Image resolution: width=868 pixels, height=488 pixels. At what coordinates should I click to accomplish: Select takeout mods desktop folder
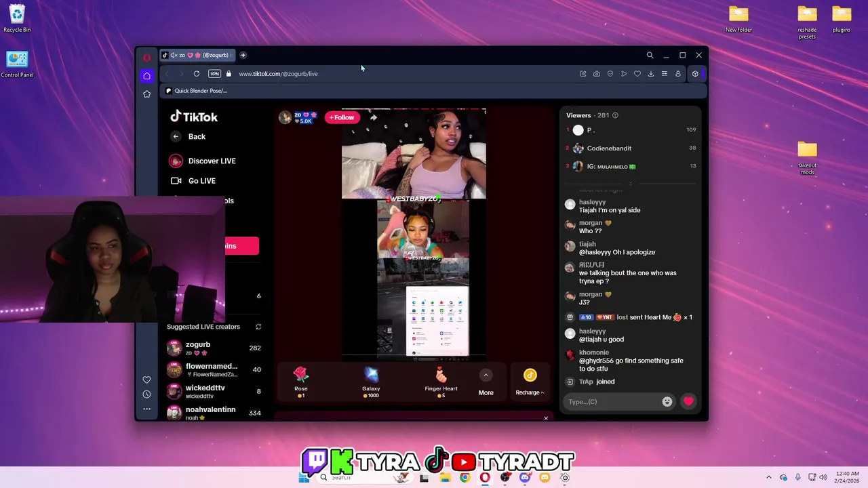pos(807,158)
